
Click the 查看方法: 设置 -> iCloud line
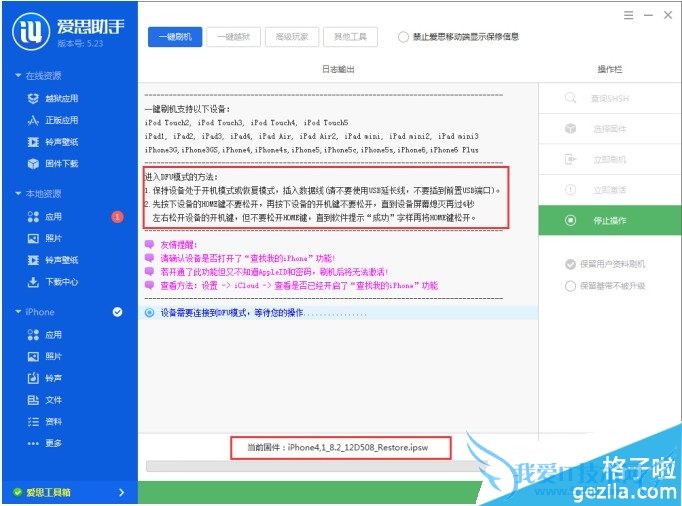[299, 285]
